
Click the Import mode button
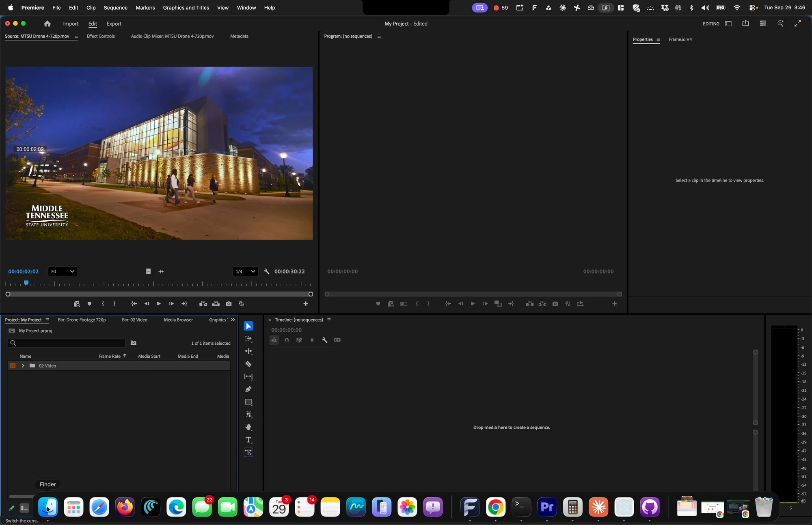(71, 24)
